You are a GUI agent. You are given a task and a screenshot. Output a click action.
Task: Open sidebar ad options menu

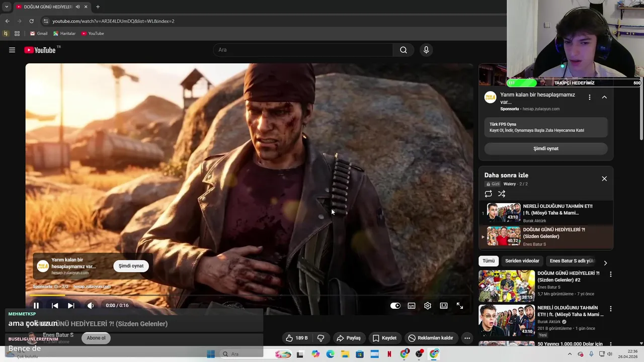point(590,97)
